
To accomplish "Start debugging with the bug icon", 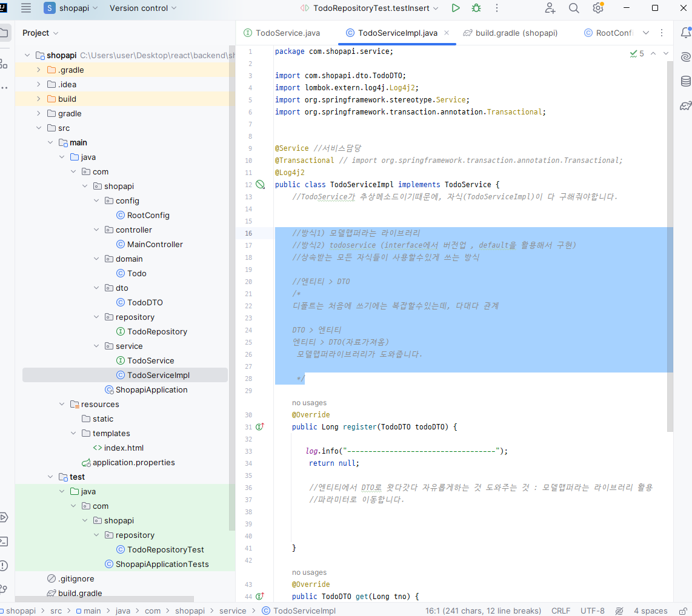I will click(476, 8).
